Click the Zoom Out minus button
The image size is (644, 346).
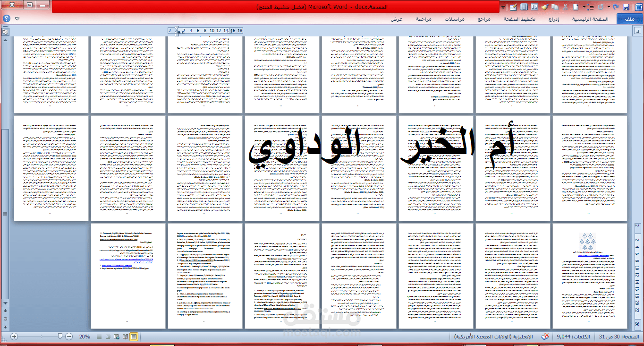tap(69, 337)
